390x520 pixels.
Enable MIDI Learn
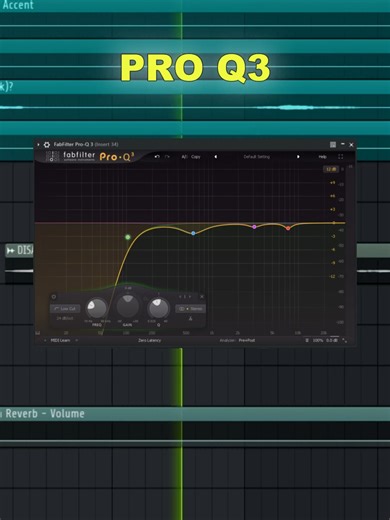60,340
